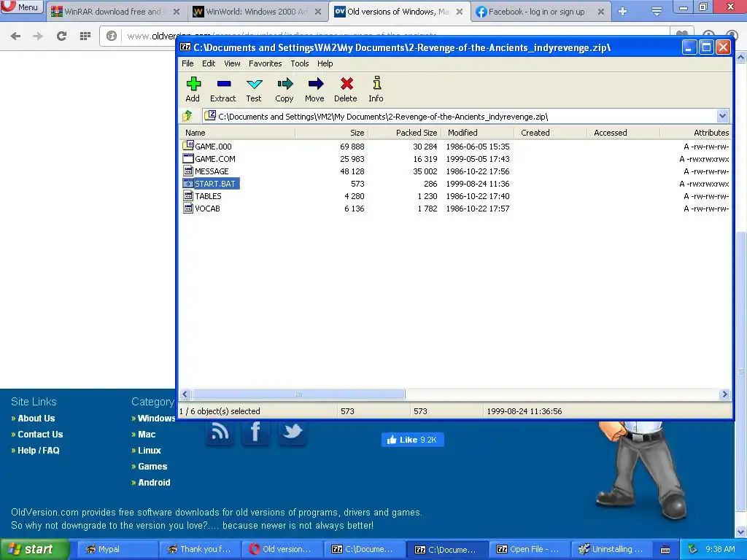The width and height of the screenshot is (747, 560).
Task: Open the Games category link
Action: tap(152, 467)
